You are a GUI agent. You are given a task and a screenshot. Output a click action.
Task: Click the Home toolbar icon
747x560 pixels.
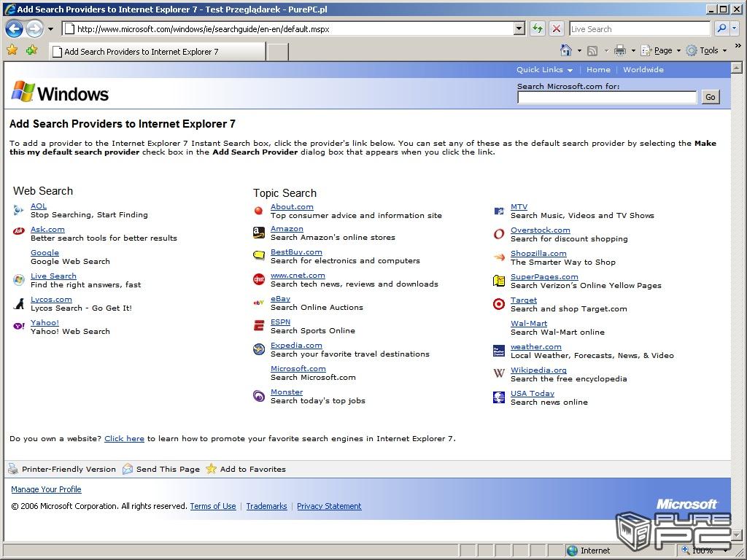[x=566, y=50]
